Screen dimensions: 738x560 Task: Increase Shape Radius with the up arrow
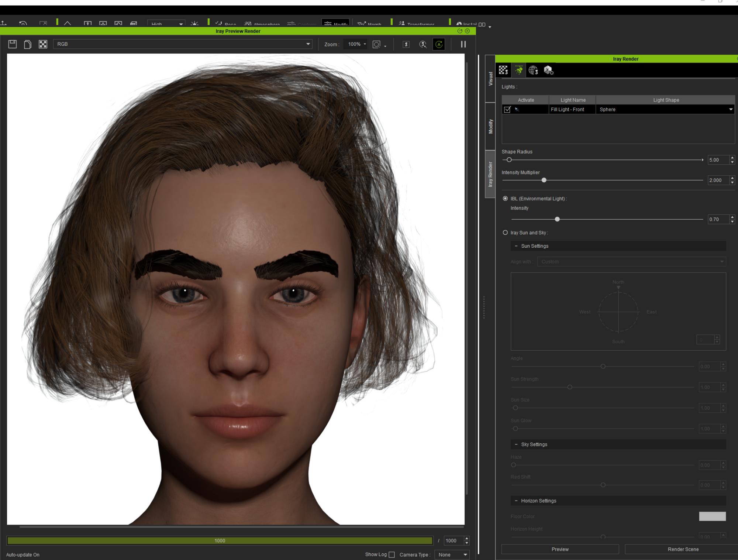732,158
